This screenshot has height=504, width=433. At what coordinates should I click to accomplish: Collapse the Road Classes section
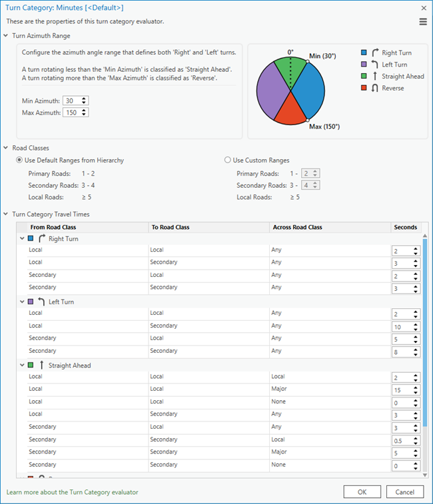coord(7,148)
